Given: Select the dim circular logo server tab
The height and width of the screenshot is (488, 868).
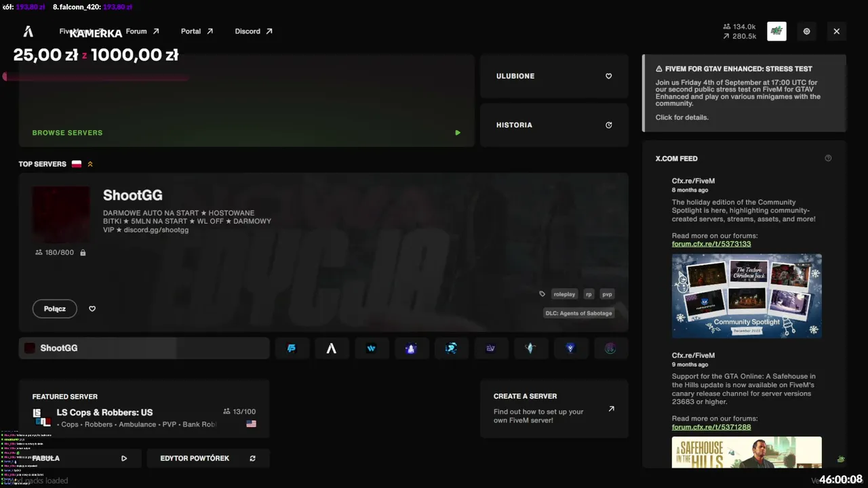Looking at the screenshot, I should [x=610, y=348].
